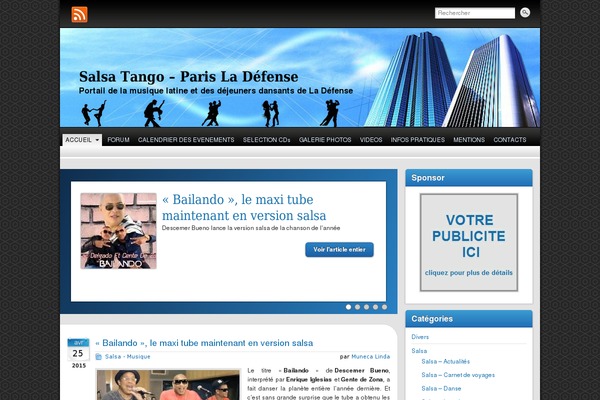Open Salsa – Actualités category
This screenshot has width=600, height=400.
pos(445,361)
